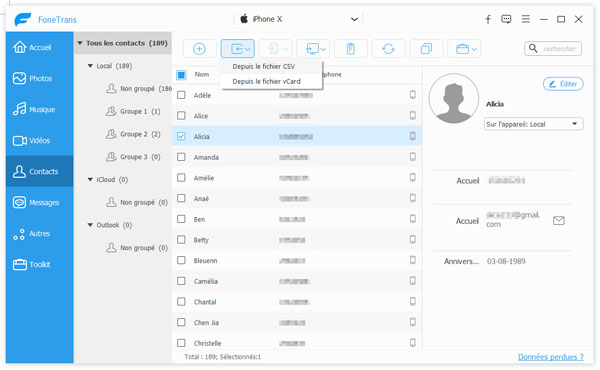Choose Depuis le fichier CSV option

[271, 67]
